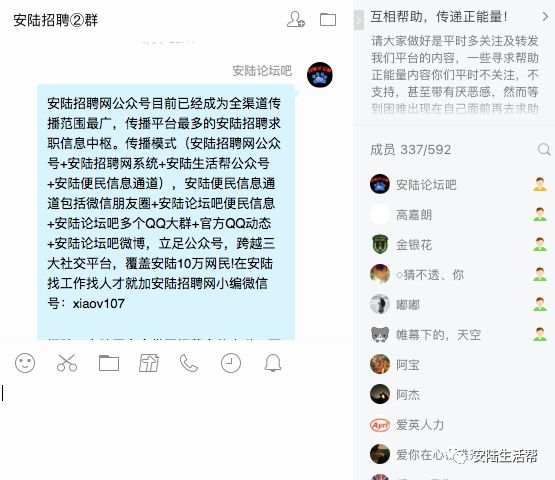Click the voice call phone icon

pos(189,363)
